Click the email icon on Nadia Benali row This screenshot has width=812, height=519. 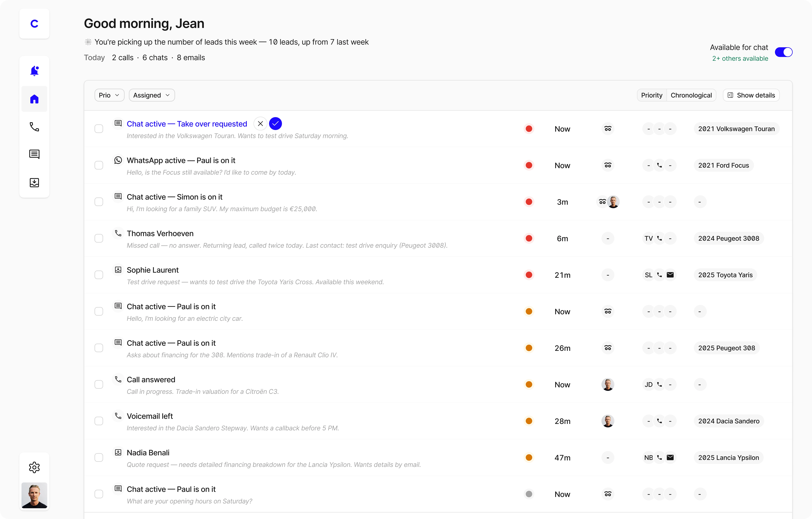tap(670, 458)
